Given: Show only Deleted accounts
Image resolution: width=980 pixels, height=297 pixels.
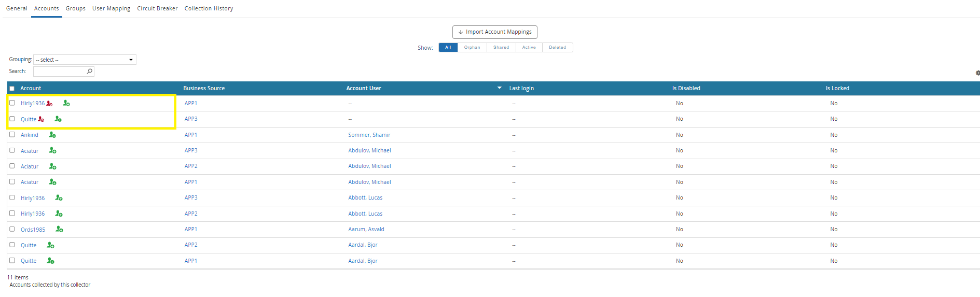Looking at the screenshot, I should [x=557, y=48].
